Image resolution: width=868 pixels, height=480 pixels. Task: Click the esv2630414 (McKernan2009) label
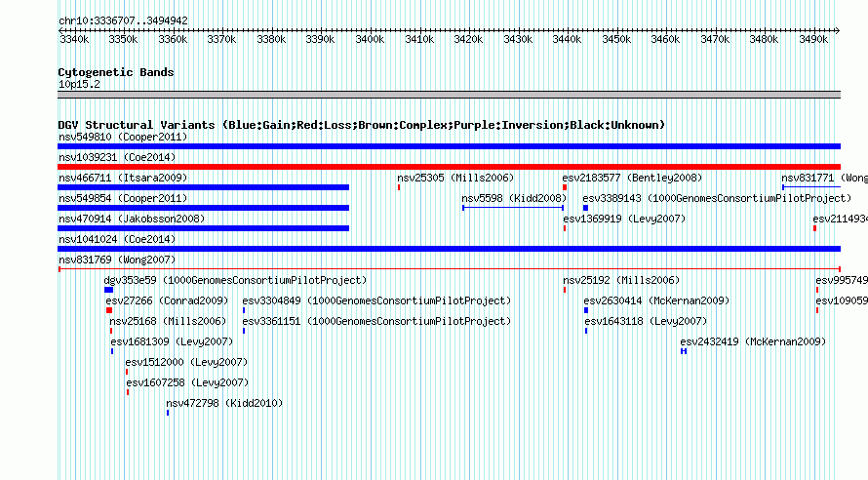[656, 300]
